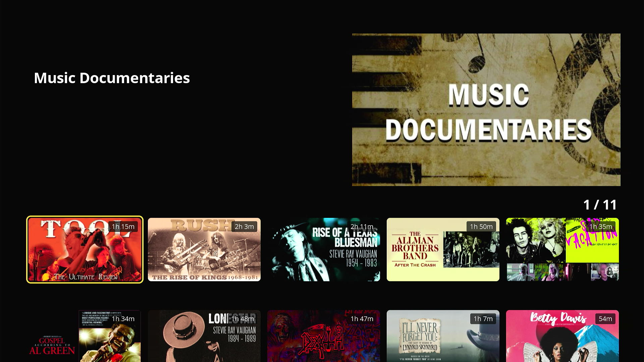Click the 1h 50m duration badge
Screen dimensions: 644x362
coord(481,227)
